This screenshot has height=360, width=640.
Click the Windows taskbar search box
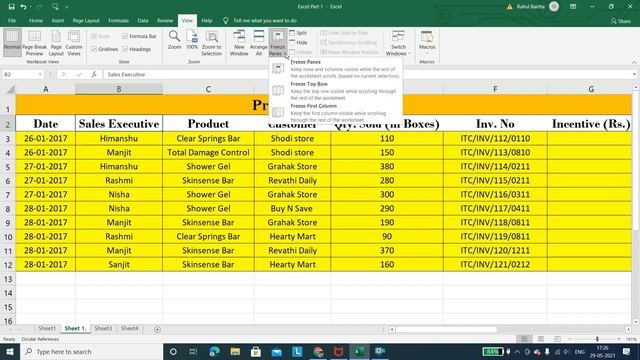(91, 351)
